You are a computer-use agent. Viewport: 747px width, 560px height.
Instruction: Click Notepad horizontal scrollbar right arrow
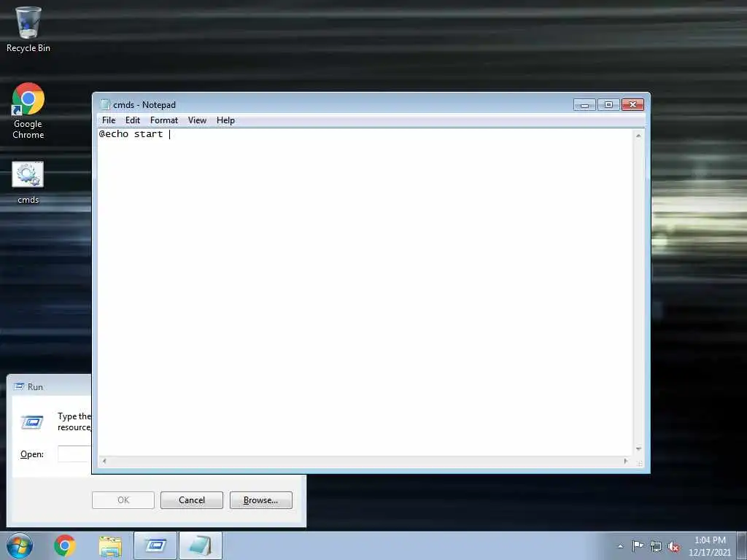626,461
